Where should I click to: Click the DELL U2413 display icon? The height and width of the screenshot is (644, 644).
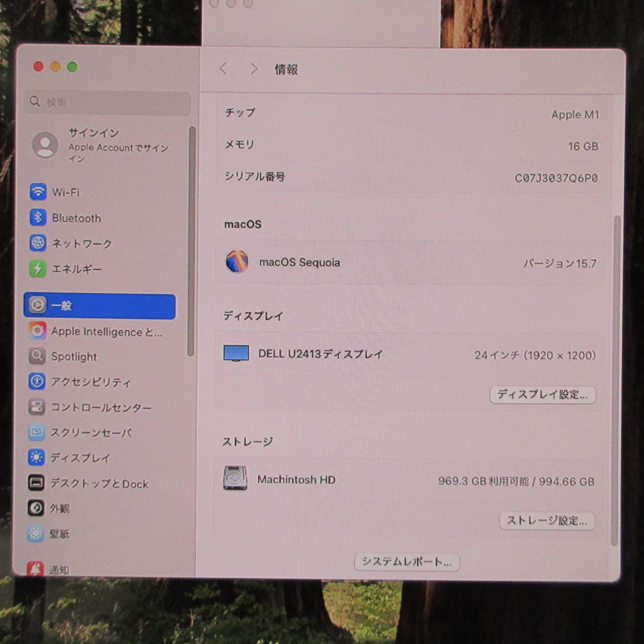click(x=236, y=353)
